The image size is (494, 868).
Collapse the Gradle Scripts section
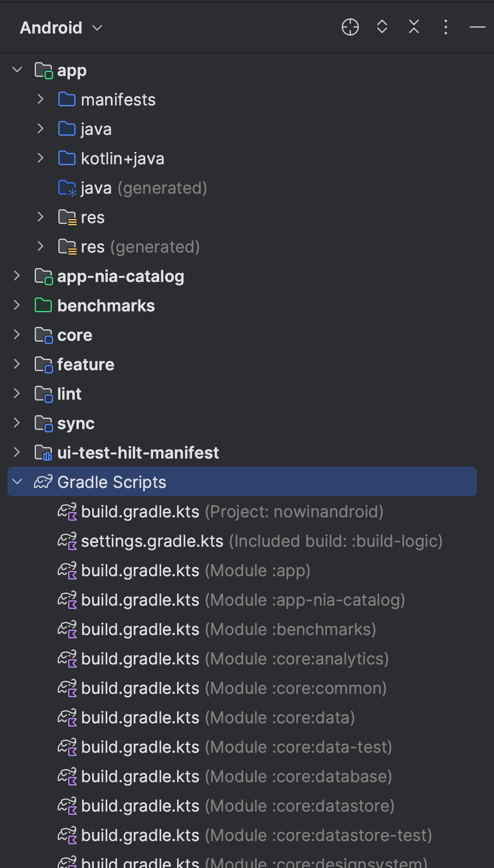click(x=17, y=482)
